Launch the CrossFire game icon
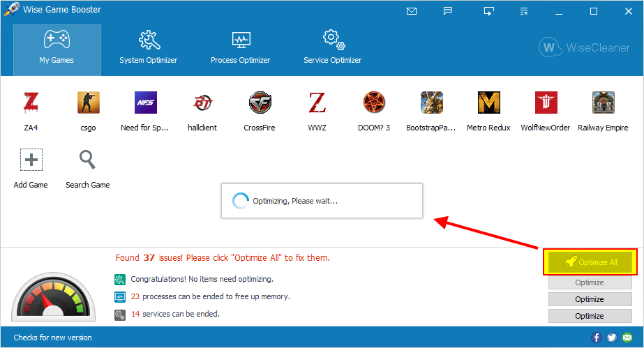 click(260, 103)
